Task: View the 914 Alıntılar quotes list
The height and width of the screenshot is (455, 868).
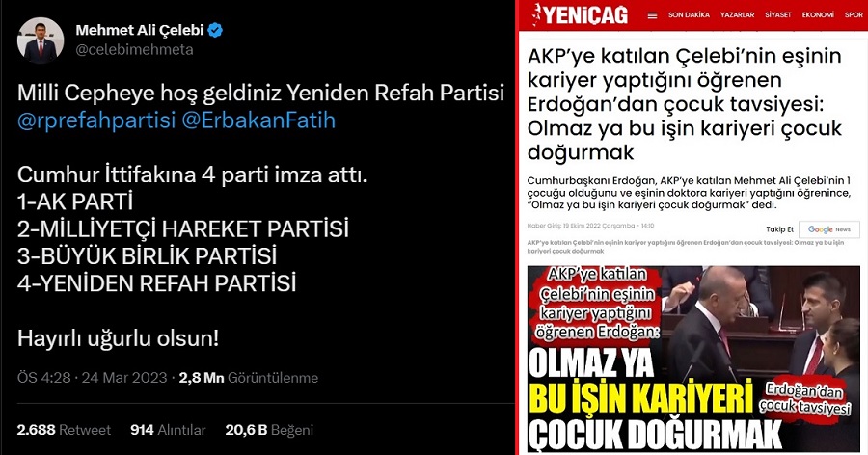Action: (x=168, y=430)
